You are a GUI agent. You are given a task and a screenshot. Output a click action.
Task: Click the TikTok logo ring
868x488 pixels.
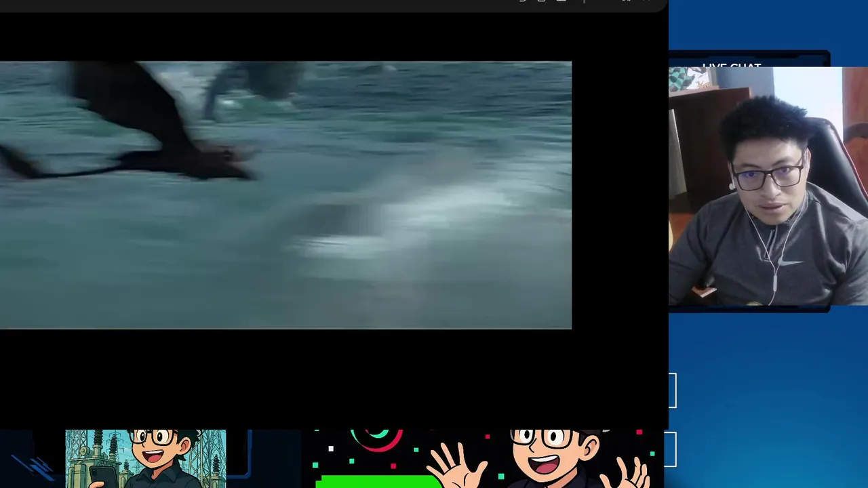[x=376, y=440]
